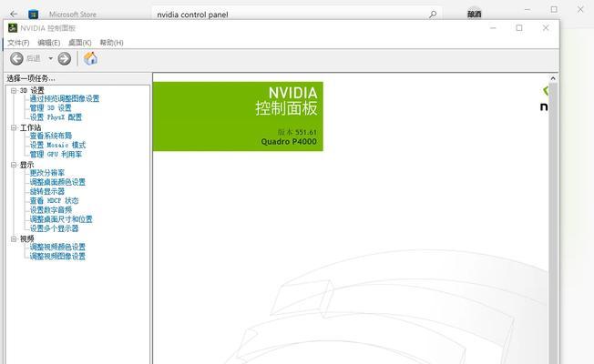Click the Microsoft Store logo icon
Screen dimensions: 594x364
point(34,15)
